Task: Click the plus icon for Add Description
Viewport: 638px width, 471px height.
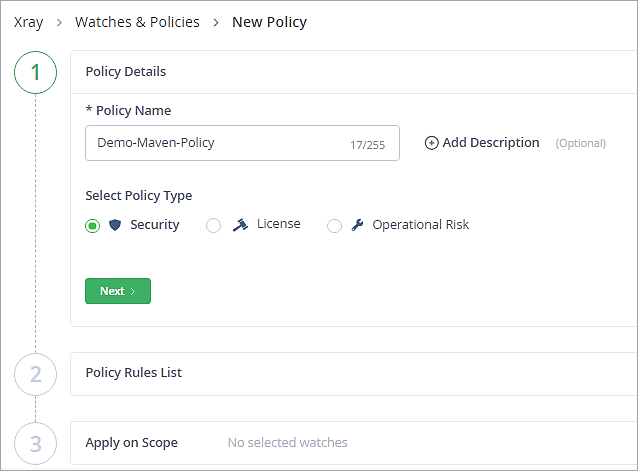Action: (x=432, y=143)
